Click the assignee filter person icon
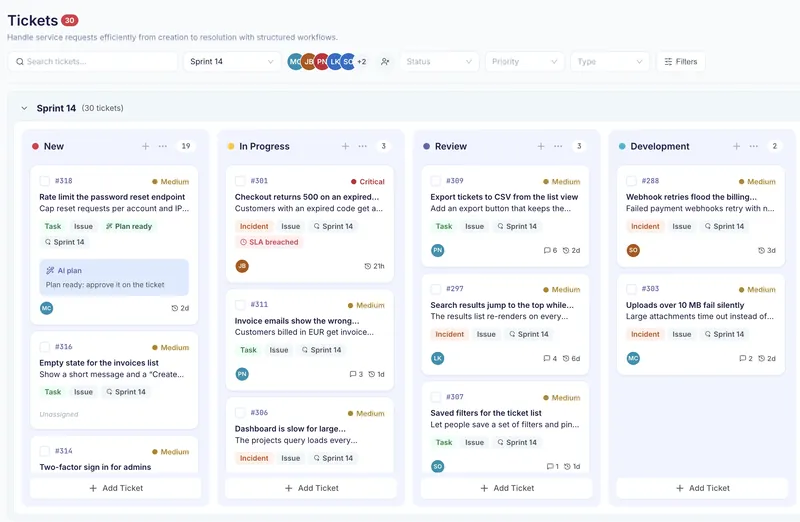The height and width of the screenshot is (522, 800). point(385,62)
